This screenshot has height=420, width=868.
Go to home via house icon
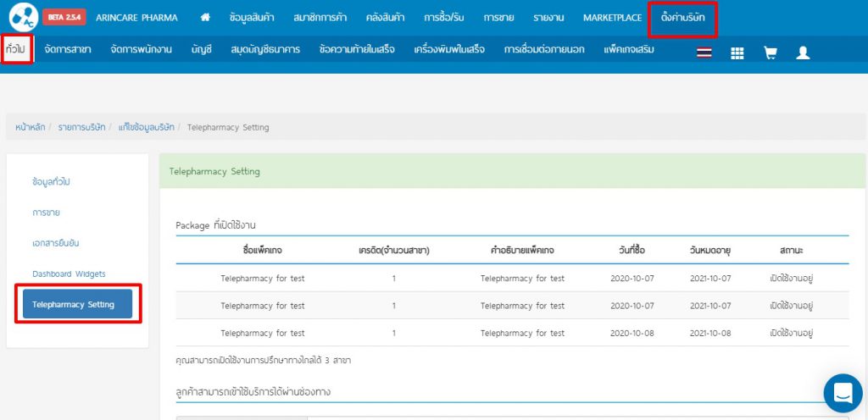(x=205, y=18)
